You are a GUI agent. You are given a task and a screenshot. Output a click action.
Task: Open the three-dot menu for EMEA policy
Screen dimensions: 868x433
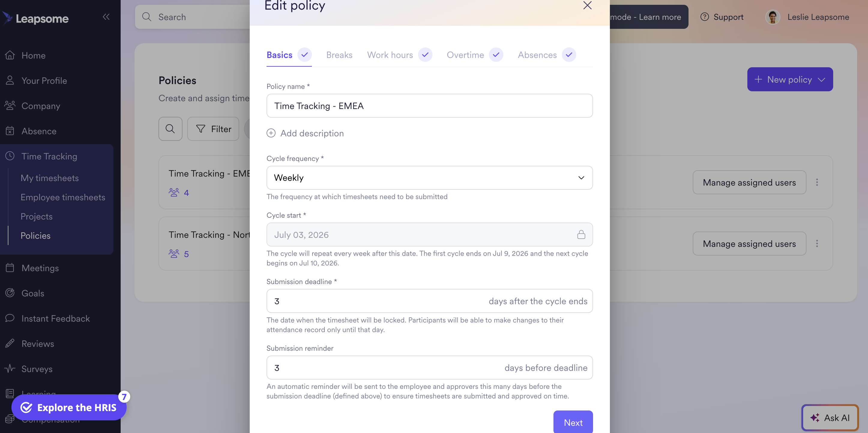(817, 183)
